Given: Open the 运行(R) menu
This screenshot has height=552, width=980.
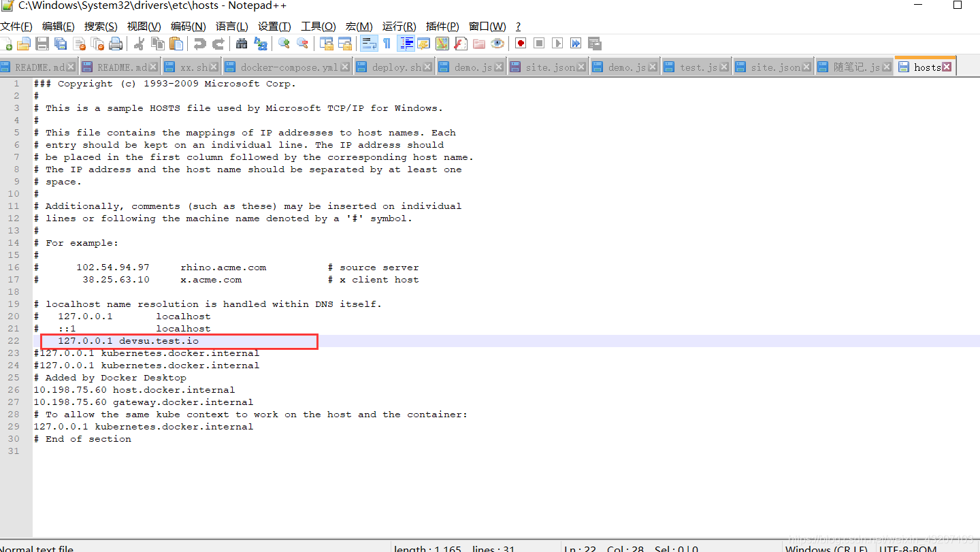Looking at the screenshot, I should (x=399, y=27).
